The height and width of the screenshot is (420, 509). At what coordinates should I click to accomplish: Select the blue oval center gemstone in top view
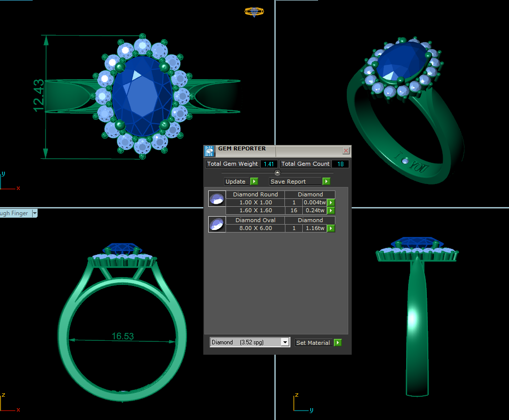click(142, 96)
